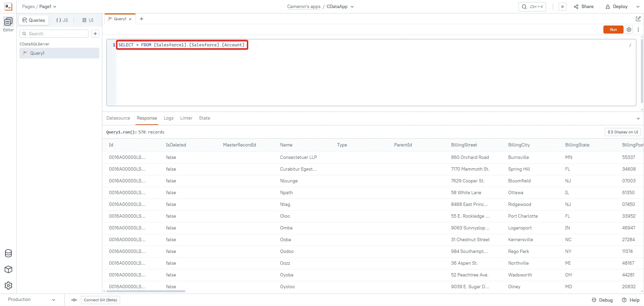644x306 pixels.
Task: Click the query settings gear beside Run
Action: (629, 30)
